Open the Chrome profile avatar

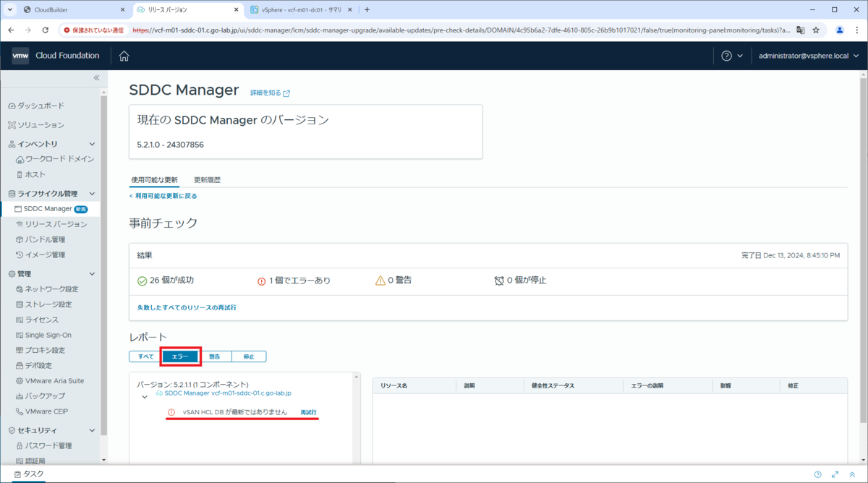(x=840, y=30)
